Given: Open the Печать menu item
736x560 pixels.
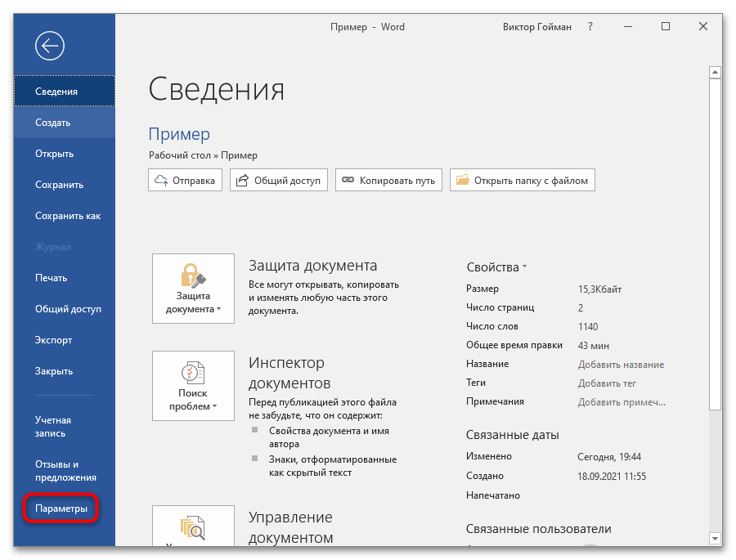Looking at the screenshot, I should 51,278.
